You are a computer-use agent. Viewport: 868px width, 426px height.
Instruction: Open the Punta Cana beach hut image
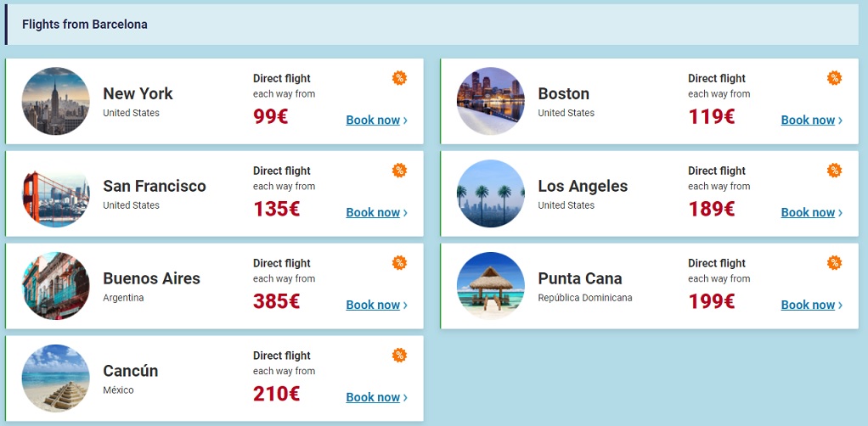[490, 286]
